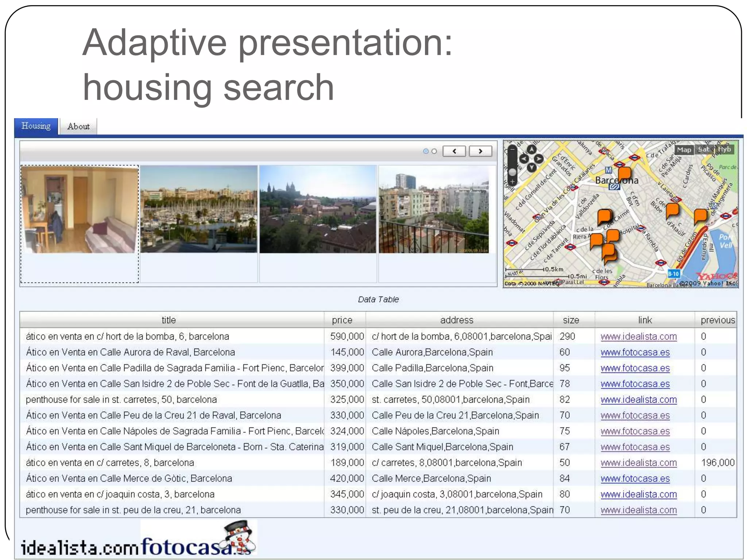Open fotocasa link for Calle Nápoles row

[635, 431]
